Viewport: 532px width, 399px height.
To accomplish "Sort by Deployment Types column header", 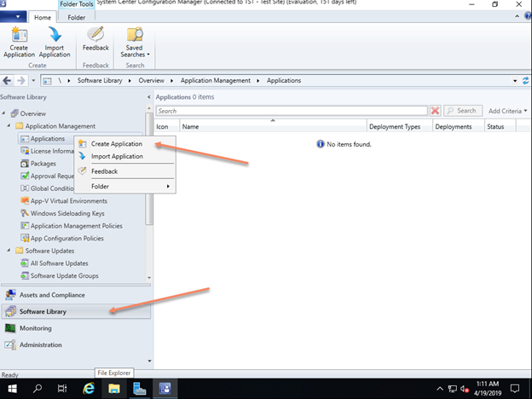I will (399, 126).
